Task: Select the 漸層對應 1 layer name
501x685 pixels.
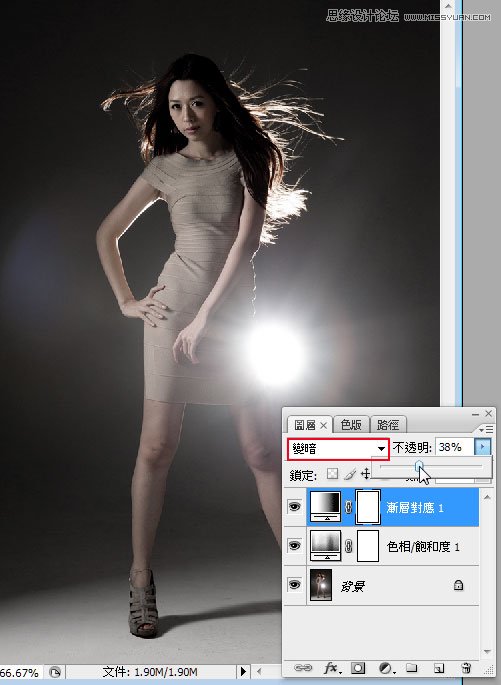Action: pos(415,508)
